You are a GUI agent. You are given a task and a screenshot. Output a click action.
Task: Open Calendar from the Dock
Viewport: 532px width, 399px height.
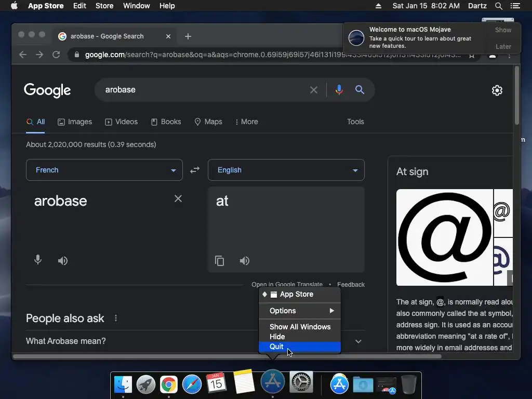216,383
